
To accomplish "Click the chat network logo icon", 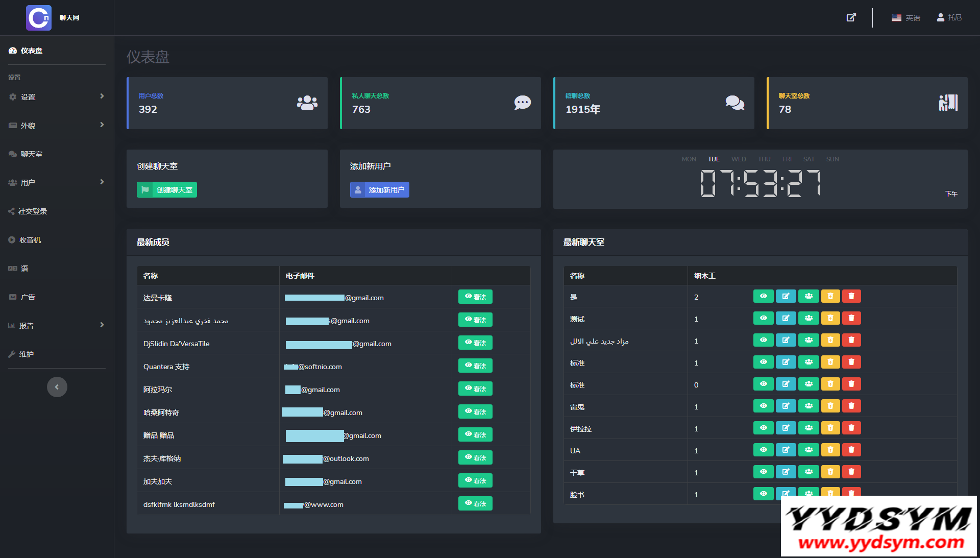I will (39, 18).
